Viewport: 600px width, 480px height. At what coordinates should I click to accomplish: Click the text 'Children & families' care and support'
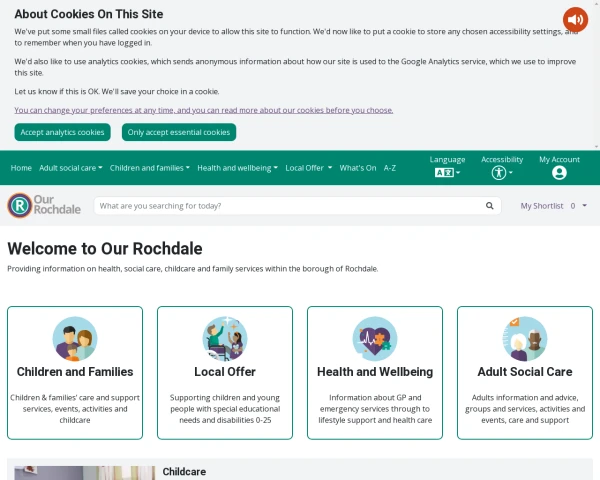[75, 397]
